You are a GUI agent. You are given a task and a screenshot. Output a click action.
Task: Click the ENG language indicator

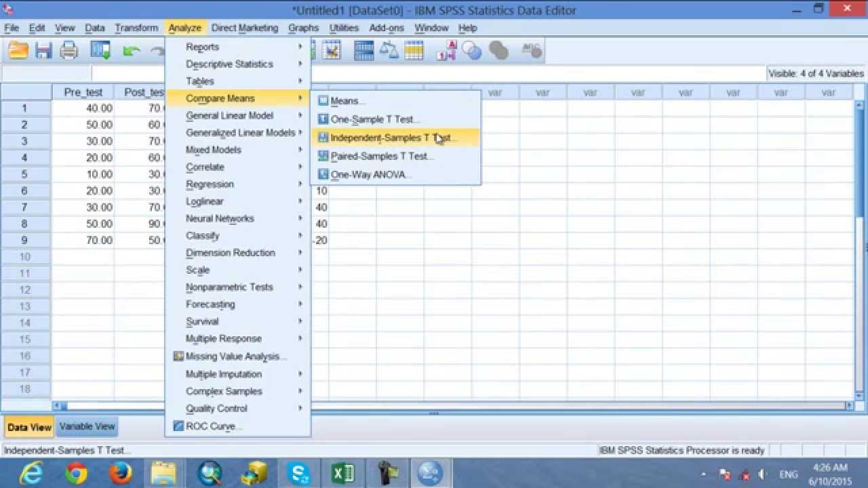pyautogui.click(x=789, y=474)
